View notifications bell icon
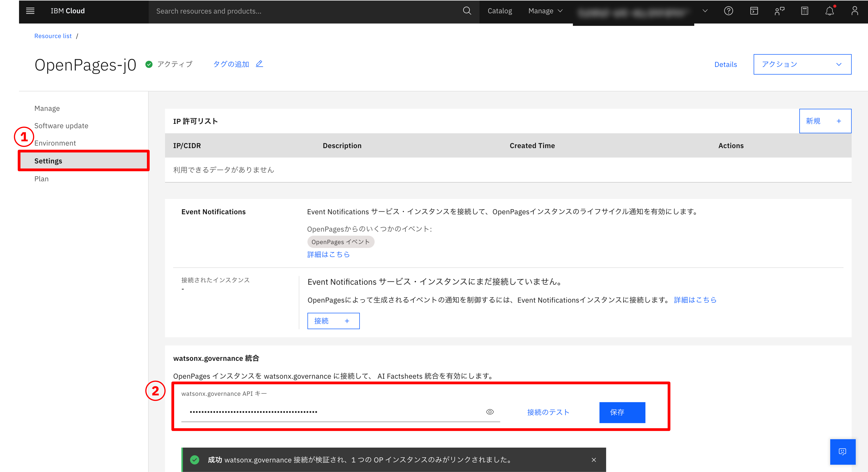This screenshot has height=472, width=868. [x=829, y=11]
